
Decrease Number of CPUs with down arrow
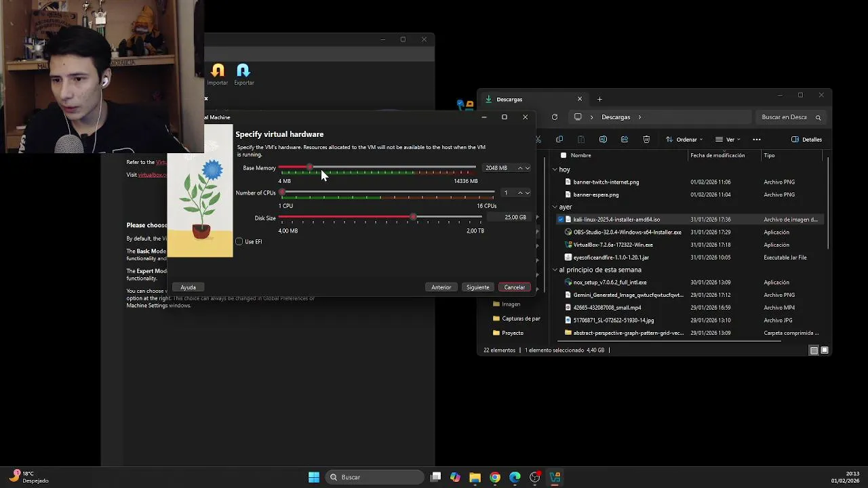(x=528, y=193)
